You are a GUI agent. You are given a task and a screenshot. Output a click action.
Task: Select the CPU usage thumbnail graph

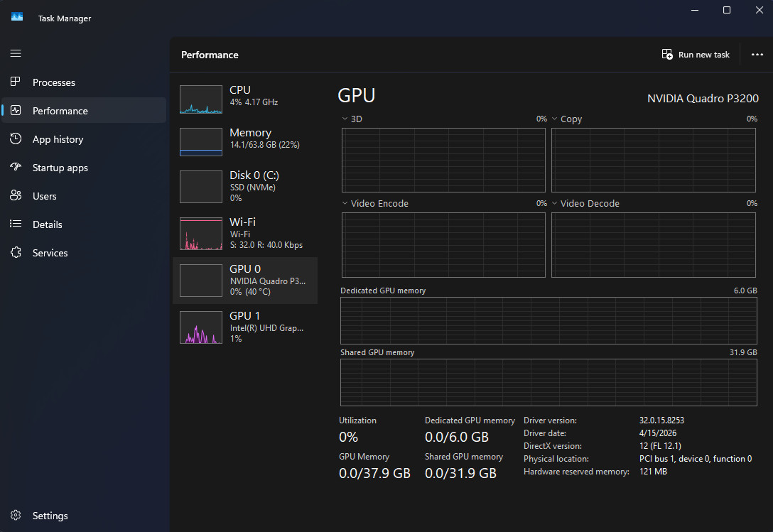pos(201,99)
